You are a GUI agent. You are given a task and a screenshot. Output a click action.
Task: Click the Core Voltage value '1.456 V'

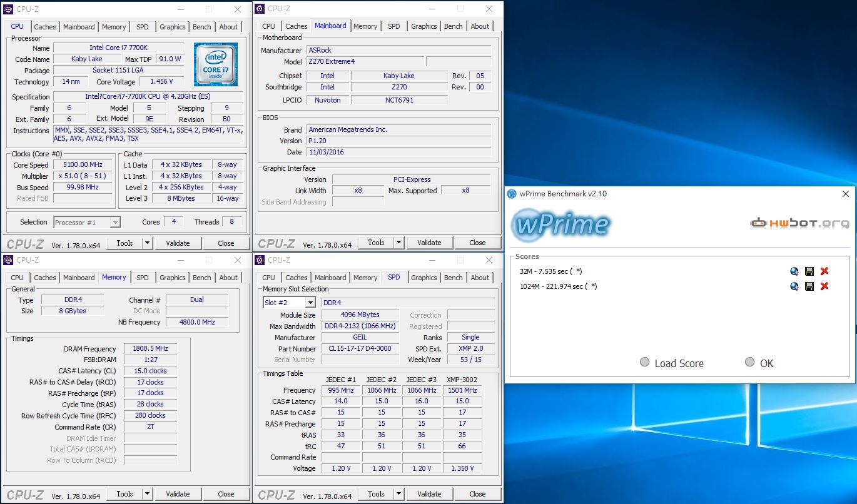coord(161,81)
